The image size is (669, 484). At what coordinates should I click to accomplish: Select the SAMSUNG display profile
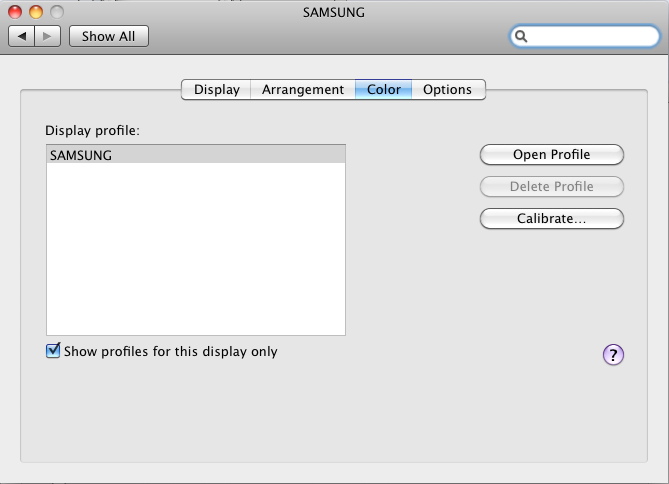(x=195, y=155)
